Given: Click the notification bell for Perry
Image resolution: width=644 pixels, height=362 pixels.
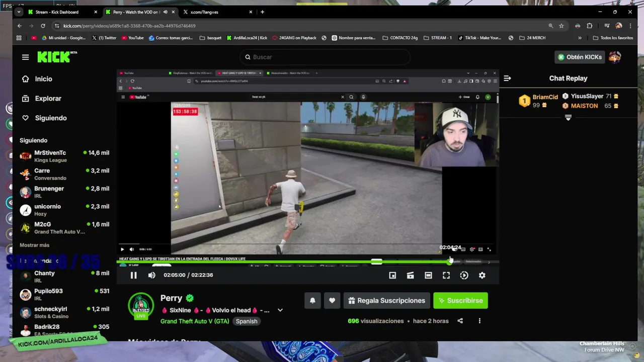Looking at the screenshot, I should pyautogui.click(x=312, y=301).
